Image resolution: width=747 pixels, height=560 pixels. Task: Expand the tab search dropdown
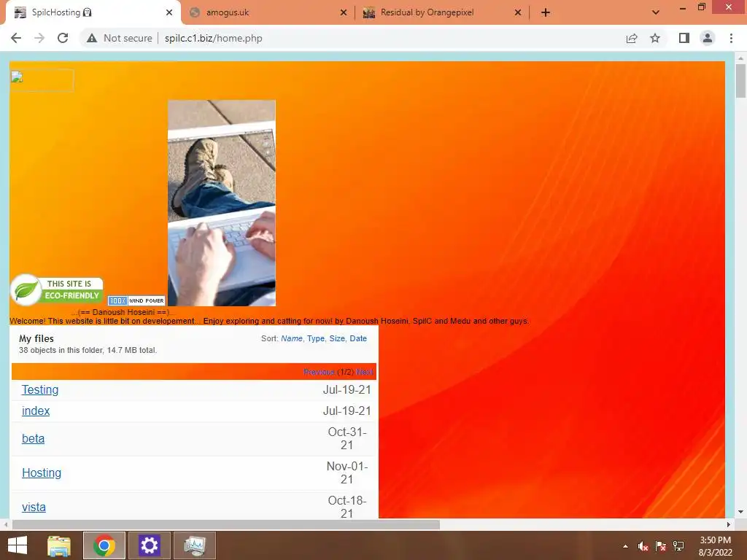pyautogui.click(x=656, y=12)
